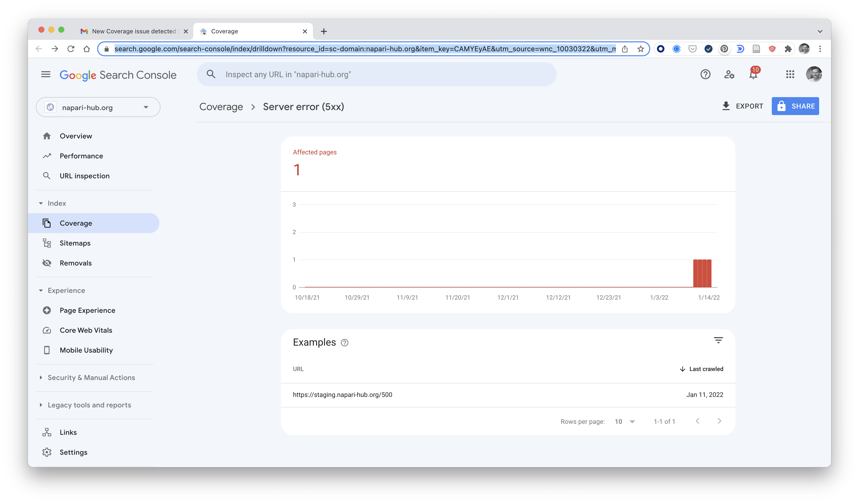Reload the current page
Screen dimensions: 859x504
click(71, 49)
